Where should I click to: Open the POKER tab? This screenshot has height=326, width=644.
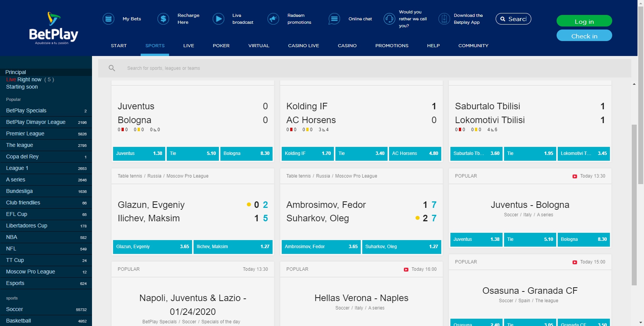(221, 46)
